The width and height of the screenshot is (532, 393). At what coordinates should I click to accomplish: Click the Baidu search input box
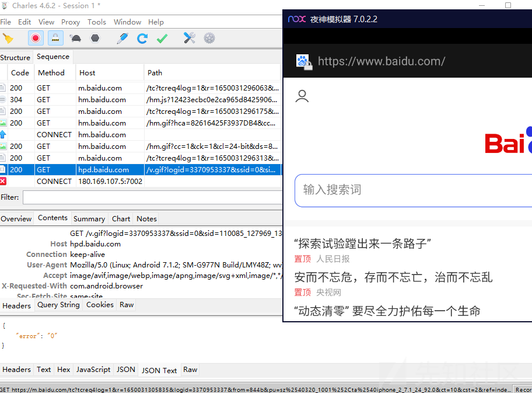click(x=408, y=190)
